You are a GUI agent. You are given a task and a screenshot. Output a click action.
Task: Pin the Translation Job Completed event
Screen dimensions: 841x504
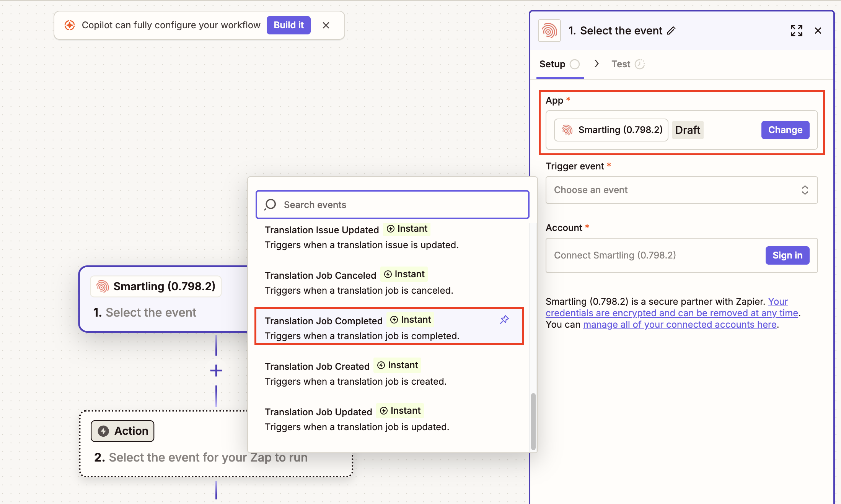point(504,320)
